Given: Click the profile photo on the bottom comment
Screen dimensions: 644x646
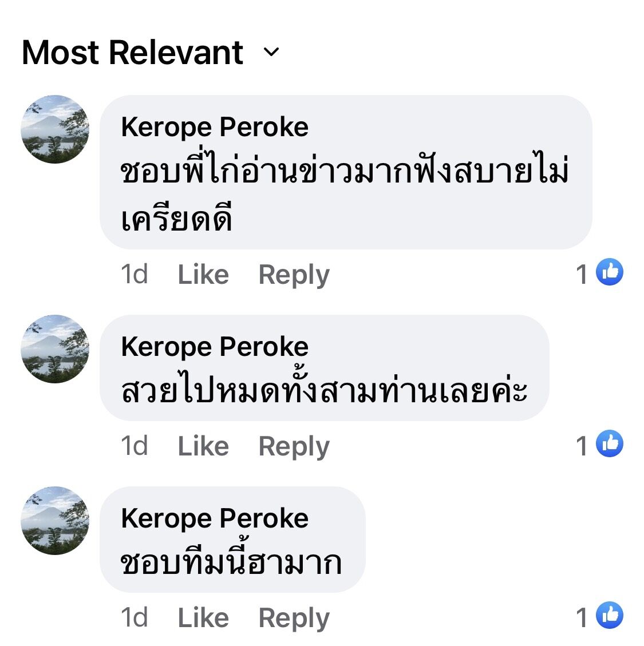Looking at the screenshot, I should coord(56,522).
